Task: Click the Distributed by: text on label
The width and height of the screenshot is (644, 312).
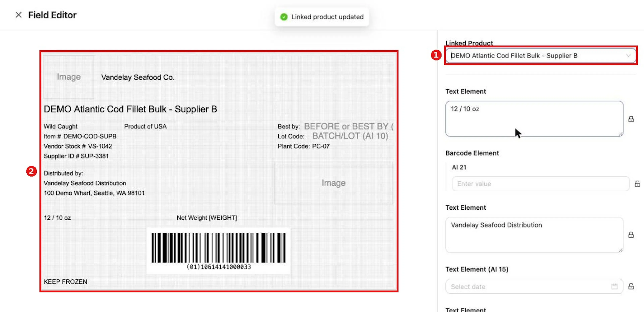Action: [x=63, y=173]
